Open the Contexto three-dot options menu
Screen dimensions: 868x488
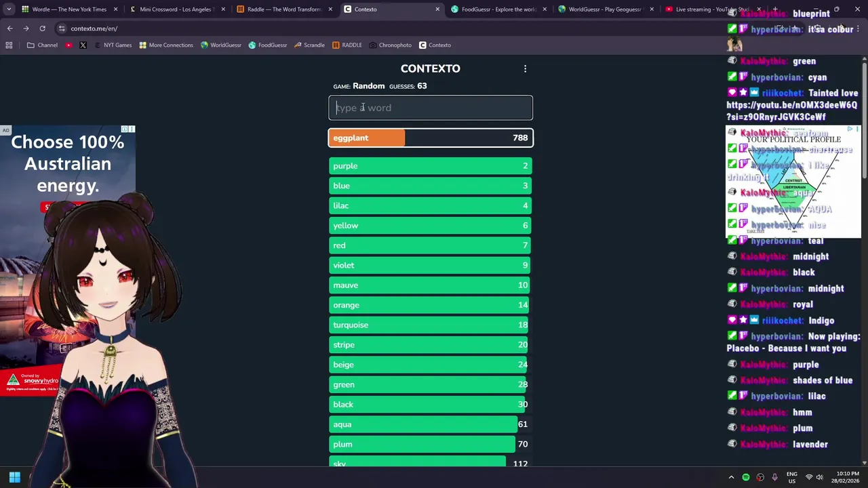(x=525, y=68)
